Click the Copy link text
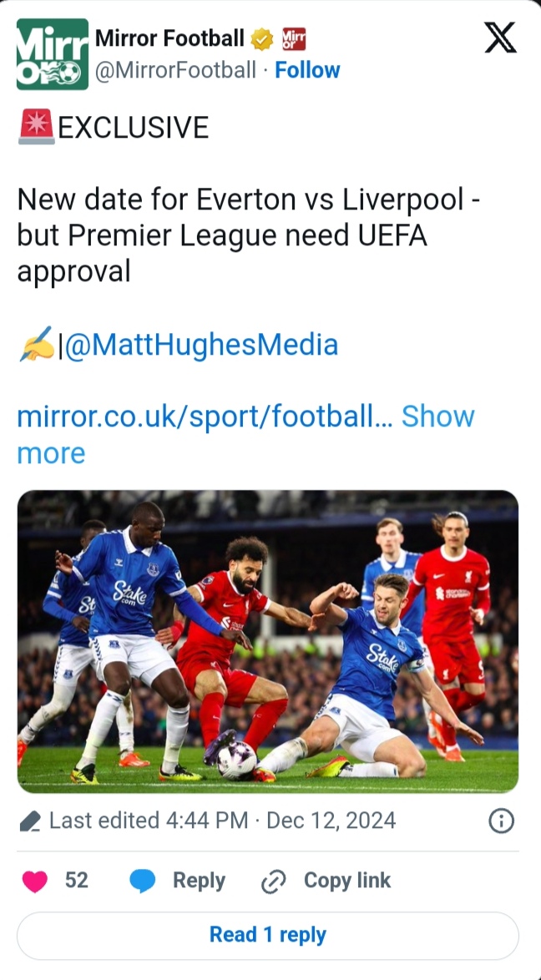This screenshot has height=980, width=541. pos(346,881)
